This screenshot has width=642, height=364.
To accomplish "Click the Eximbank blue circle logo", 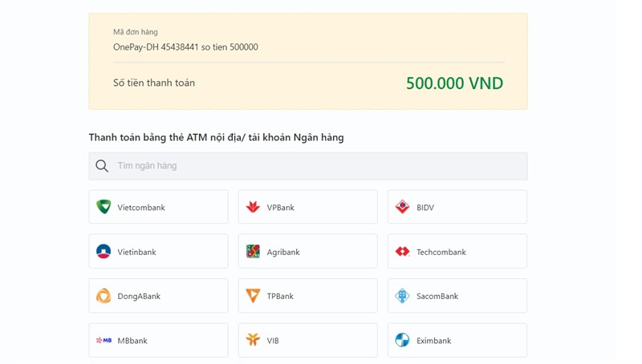I will point(403,340).
